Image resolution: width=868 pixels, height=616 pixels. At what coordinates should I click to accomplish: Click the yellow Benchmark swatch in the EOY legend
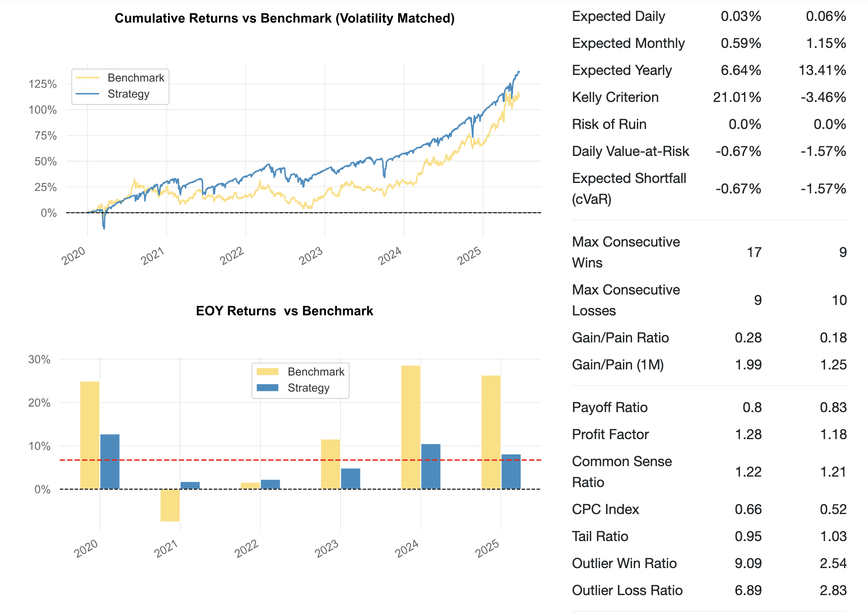[267, 372]
